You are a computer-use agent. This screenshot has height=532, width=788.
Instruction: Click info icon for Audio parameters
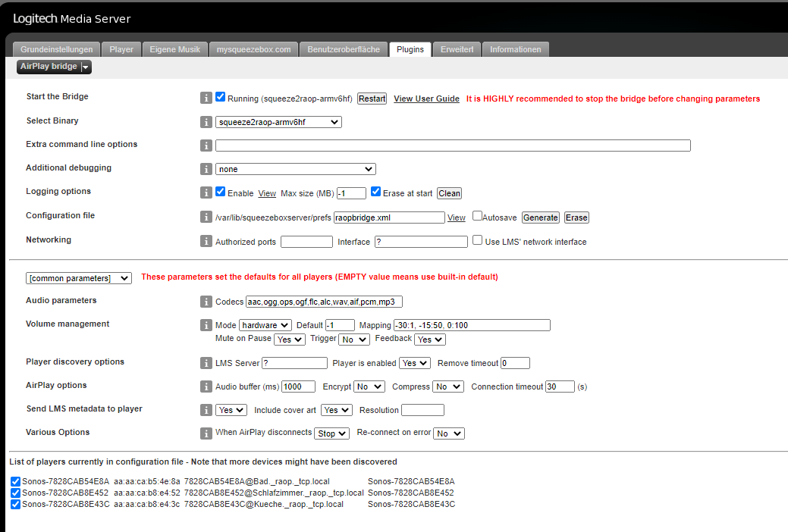pyautogui.click(x=206, y=302)
